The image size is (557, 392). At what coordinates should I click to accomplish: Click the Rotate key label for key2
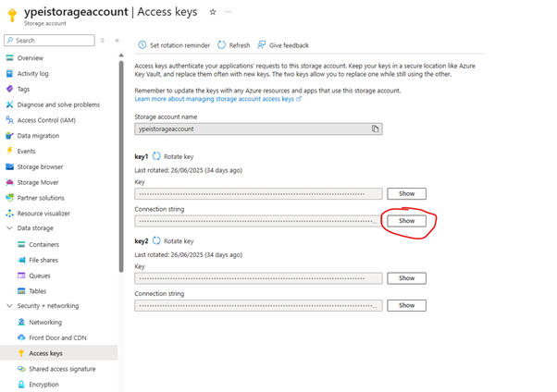click(x=179, y=241)
